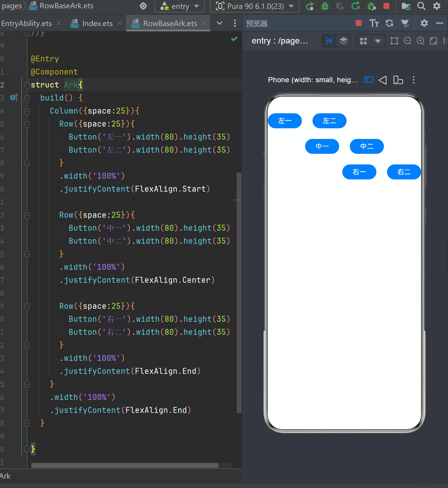
Task: Click the 中二 button in preview
Action: [x=367, y=146]
